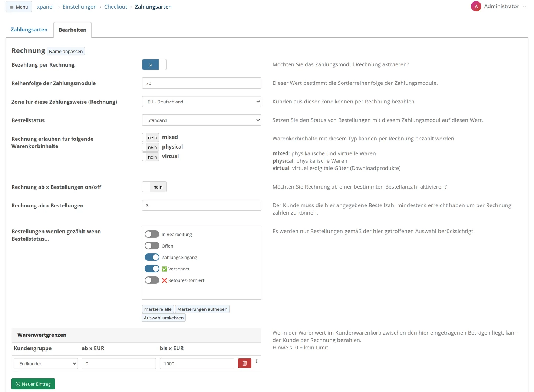Screen dimensions: 534x392
Task: Open Einstellungen breadcrumb link
Action: tap(80, 7)
